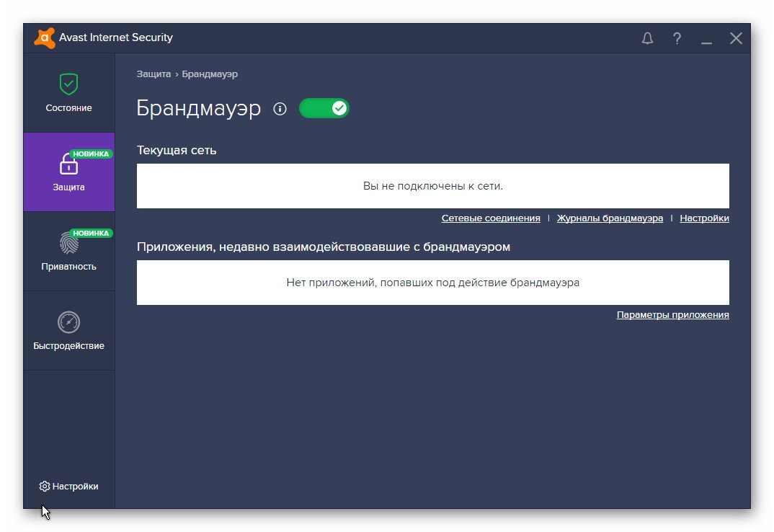The width and height of the screenshot is (774, 532).
Task: Click the "Вы не подключены к сети." message
Action: [433, 186]
